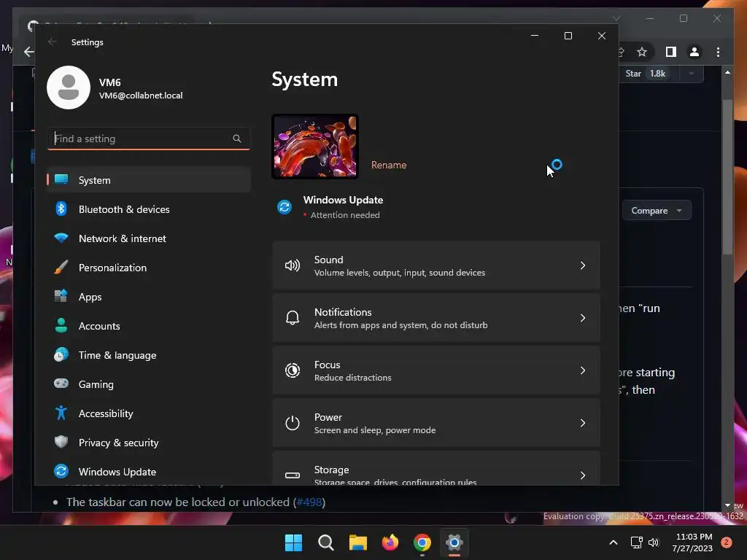
Task: Open the Storage settings row
Action: coord(436,469)
